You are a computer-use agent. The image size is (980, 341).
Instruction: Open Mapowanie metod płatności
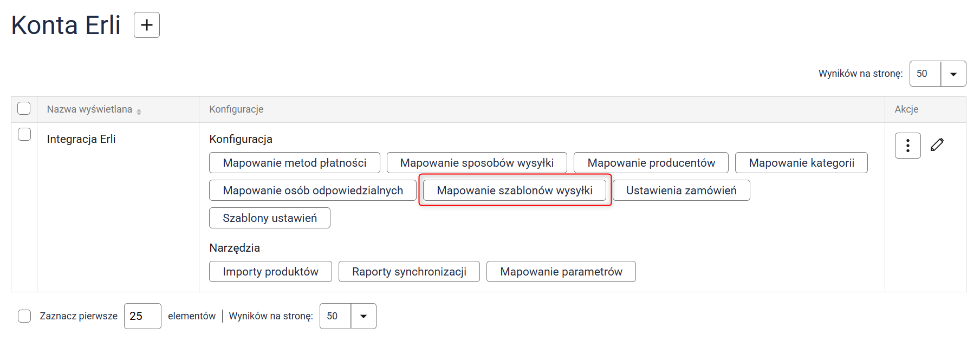[x=294, y=163]
